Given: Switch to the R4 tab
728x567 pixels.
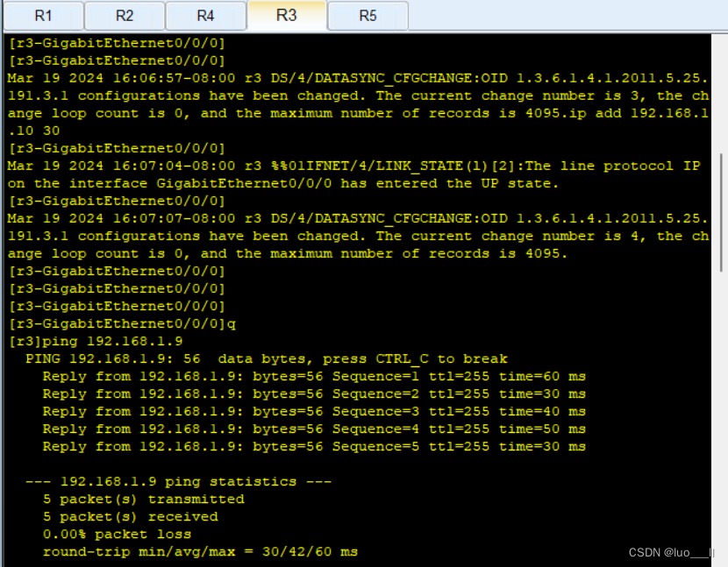Looking at the screenshot, I should point(205,16).
